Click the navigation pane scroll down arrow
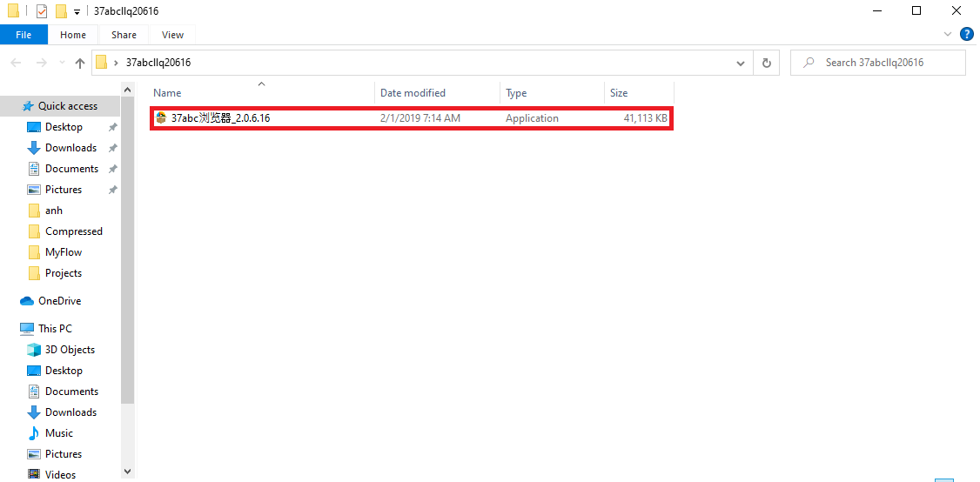Viewport: 980px width, 482px height. coord(127,471)
